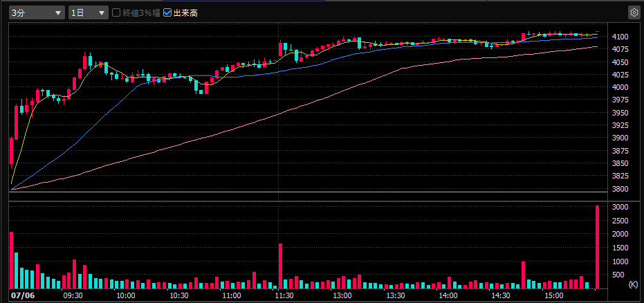The width and height of the screenshot is (644, 303).
Task: Click the 3875 price axis label
Action: point(620,151)
